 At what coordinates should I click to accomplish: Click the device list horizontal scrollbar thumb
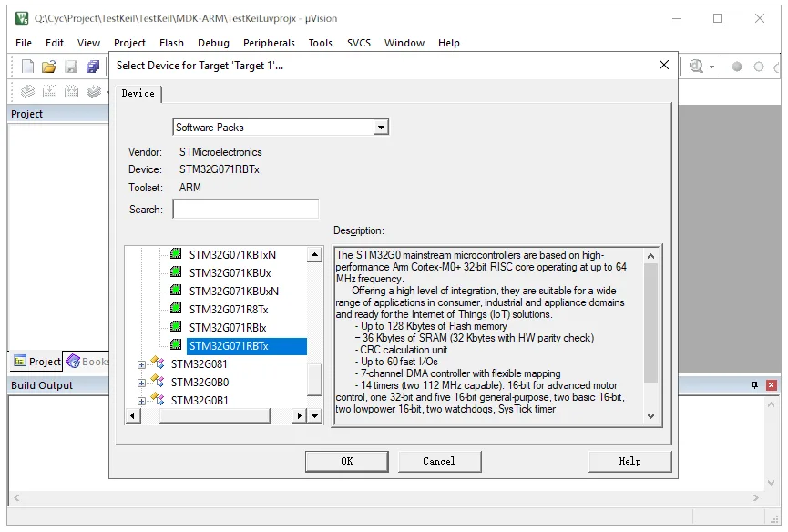click(215, 416)
